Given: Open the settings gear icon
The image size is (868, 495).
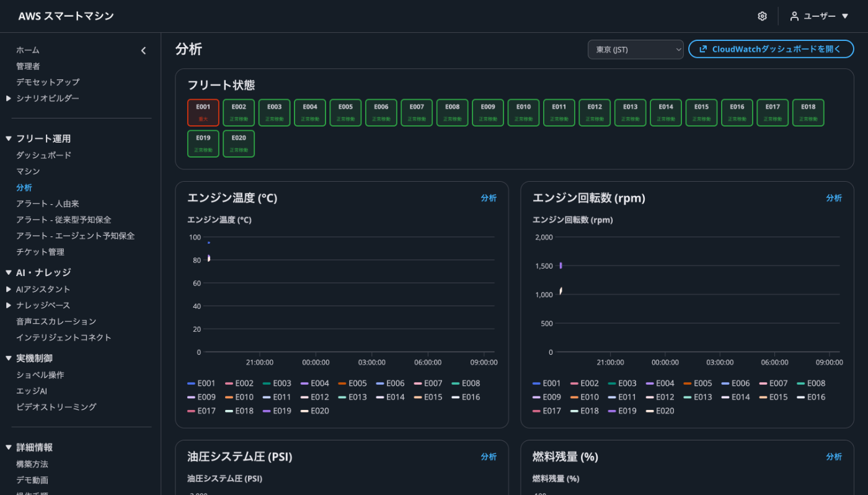Looking at the screenshot, I should tap(762, 16).
